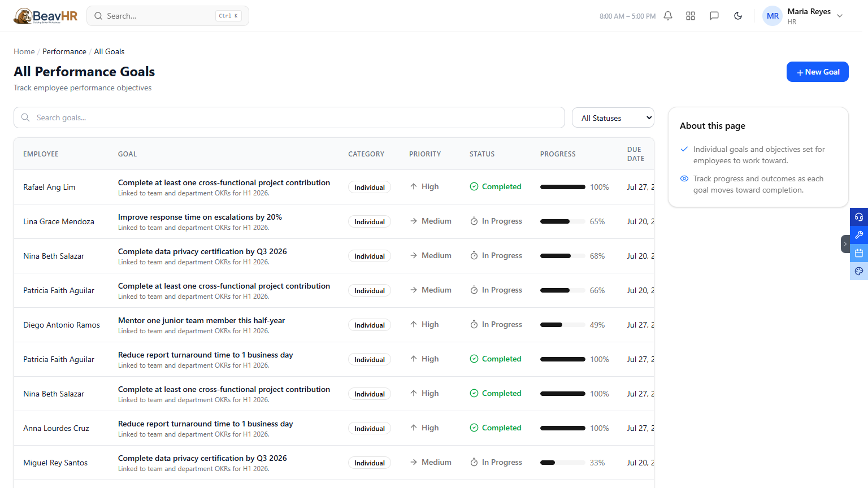Click the top global search box
This screenshot has height=488, width=868.
click(x=168, y=16)
